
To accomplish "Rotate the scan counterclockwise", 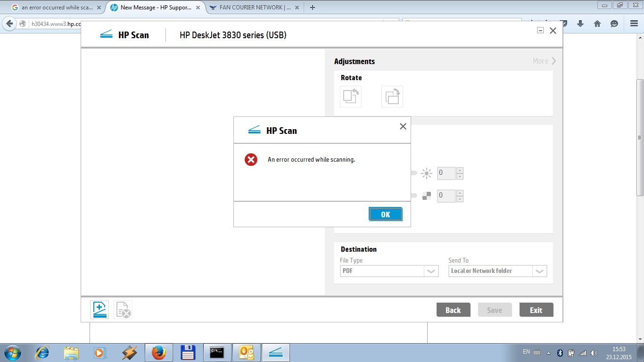I will (x=350, y=97).
